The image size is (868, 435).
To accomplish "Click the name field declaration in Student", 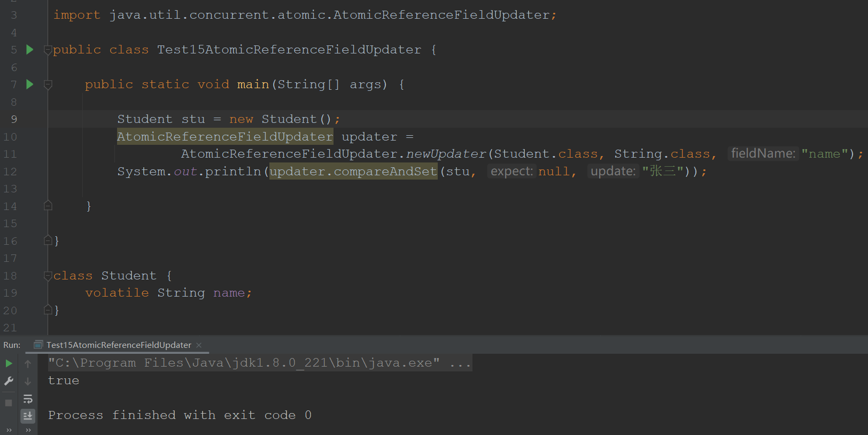I will 229,293.
